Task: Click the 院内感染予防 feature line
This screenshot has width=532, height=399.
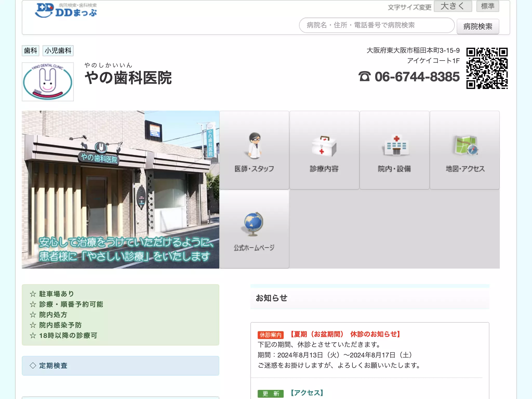Action: click(x=56, y=325)
